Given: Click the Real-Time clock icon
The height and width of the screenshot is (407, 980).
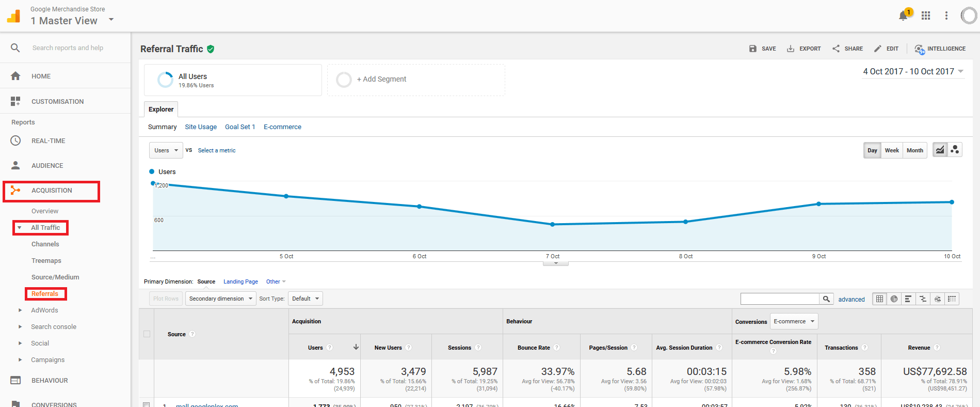Looking at the screenshot, I should [15, 140].
